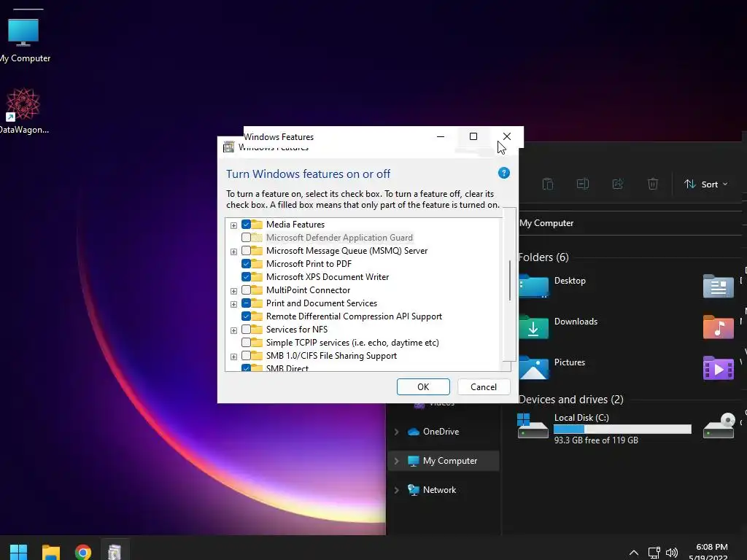Launch Google Chrome from the taskbar
Screen dimensions: 747x560
[x=83, y=552]
